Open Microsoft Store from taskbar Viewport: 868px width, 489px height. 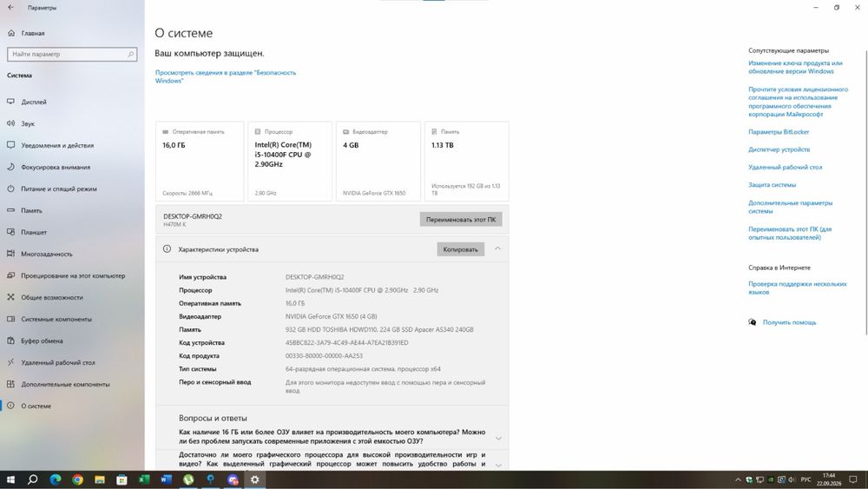coord(122,479)
